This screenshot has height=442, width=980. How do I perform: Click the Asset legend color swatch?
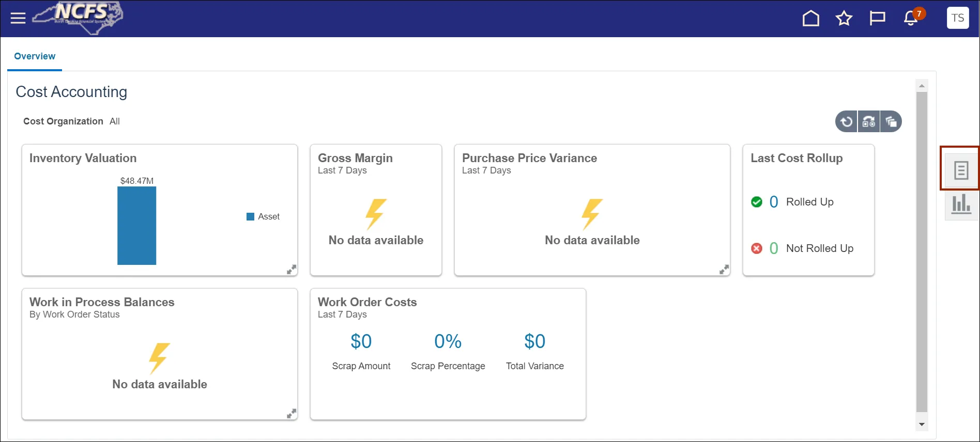(x=250, y=217)
